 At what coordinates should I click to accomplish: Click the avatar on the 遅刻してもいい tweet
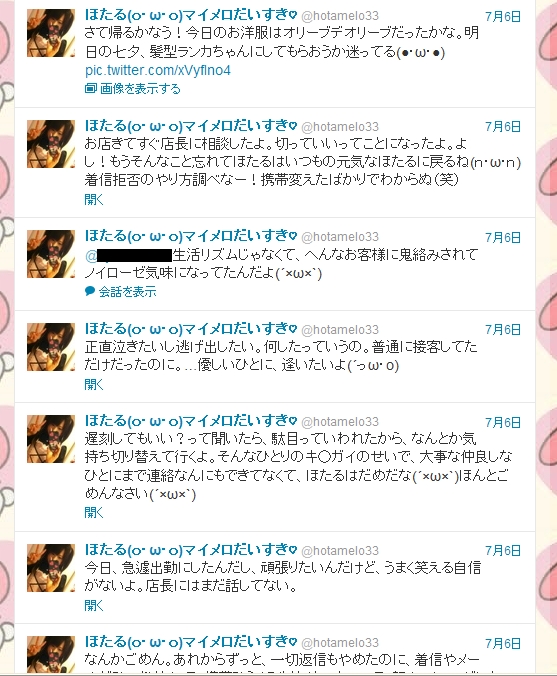51,439
